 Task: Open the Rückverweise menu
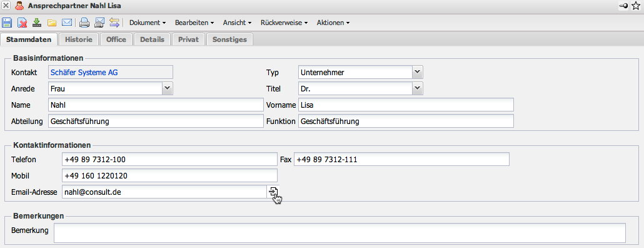[284, 23]
